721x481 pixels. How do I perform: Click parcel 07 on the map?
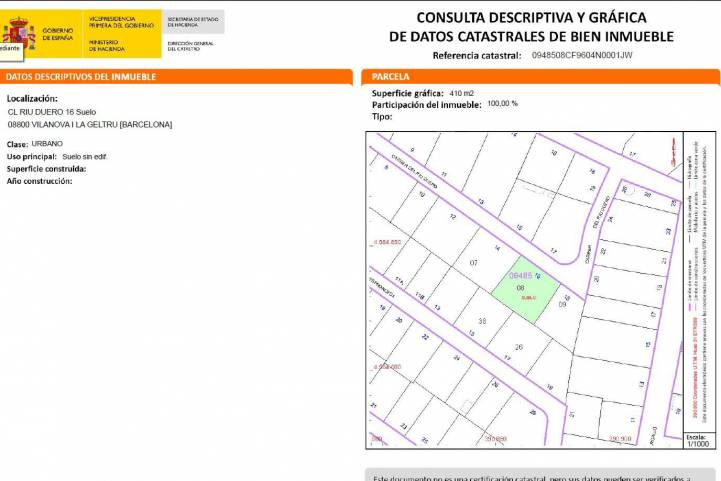pos(473,263)
